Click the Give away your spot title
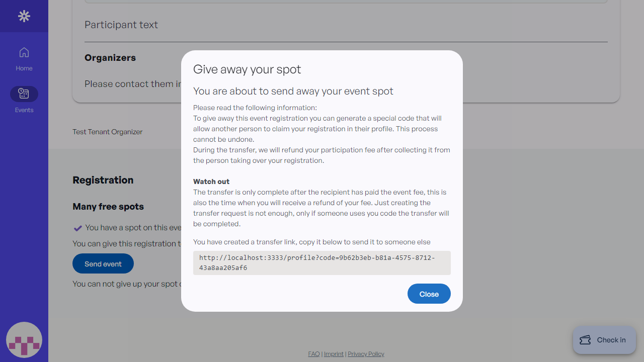Screen dimensions: 644x362 coord(247,69)
